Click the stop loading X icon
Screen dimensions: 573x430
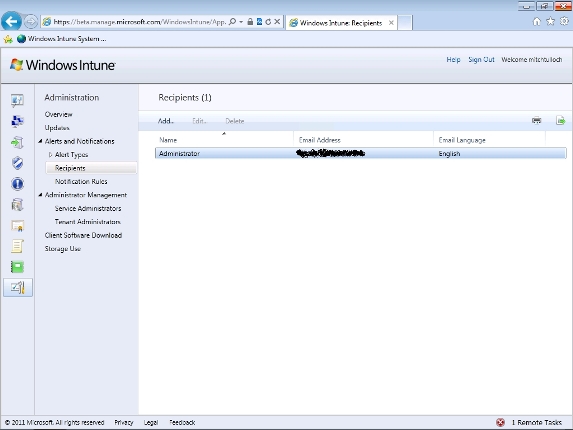tap(277, 22)
